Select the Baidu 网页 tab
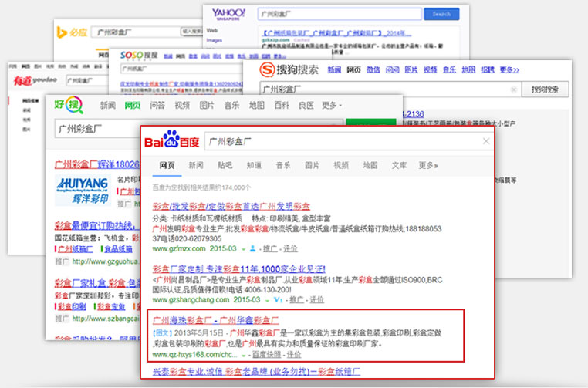The width and height of the screenshot is (588, 388). [167, 165]
